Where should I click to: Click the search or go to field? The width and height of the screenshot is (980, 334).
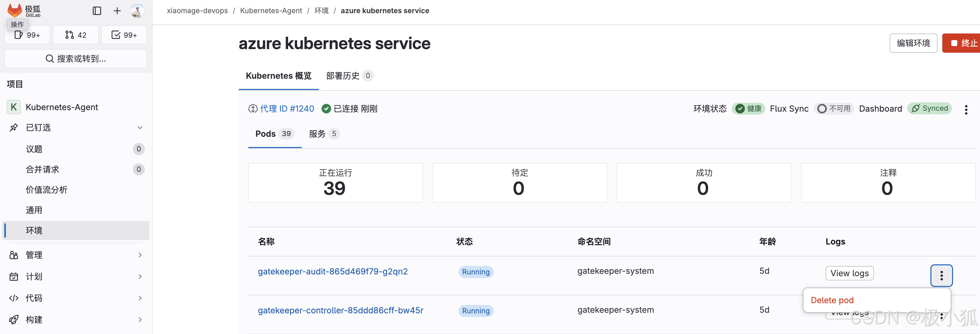pyautogui.click(x=76, y=59)
